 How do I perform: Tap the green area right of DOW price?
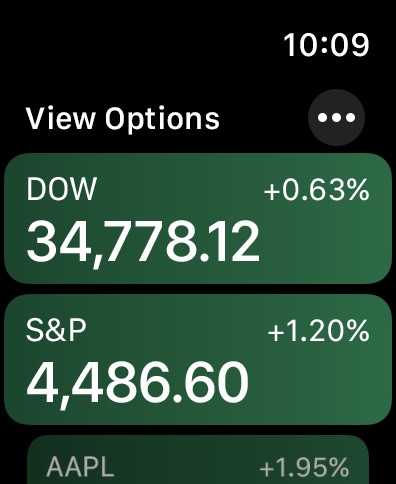325,243
